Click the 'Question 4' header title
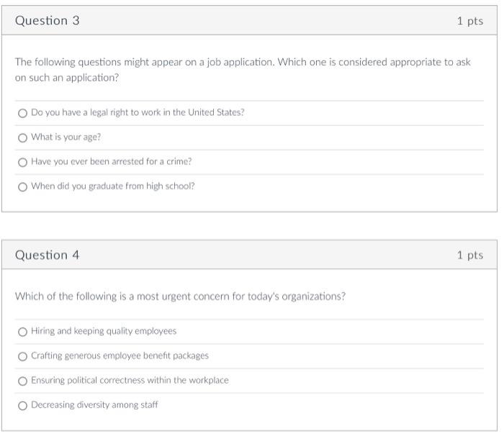Image resolution: width=504 pixels, height=436 pixels. point(48,255)
